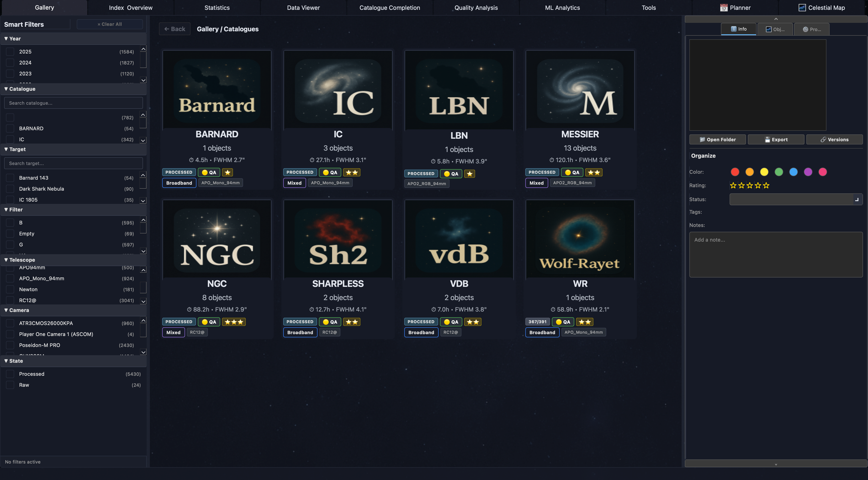
Task: Tick the Raw state checkbox
Action: (10, 385)
